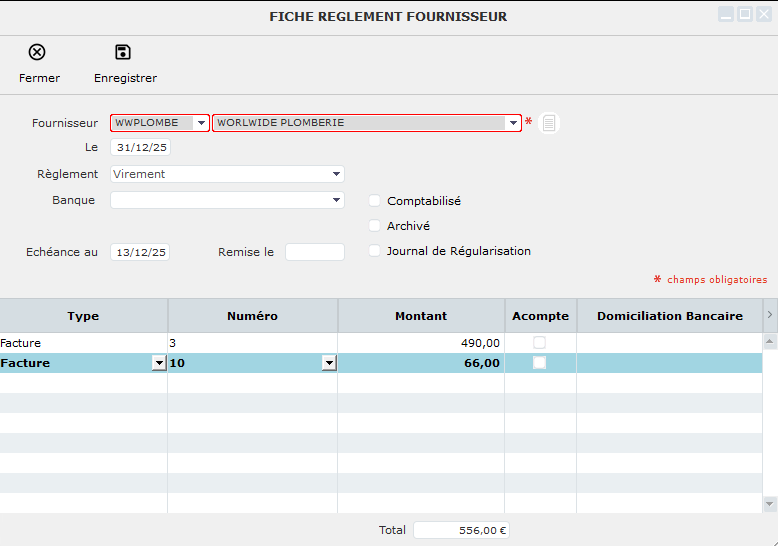The width and height of the screenshot is (778, 546).
Task: Open the supplier document icon
Action: [x=550, y=123]
